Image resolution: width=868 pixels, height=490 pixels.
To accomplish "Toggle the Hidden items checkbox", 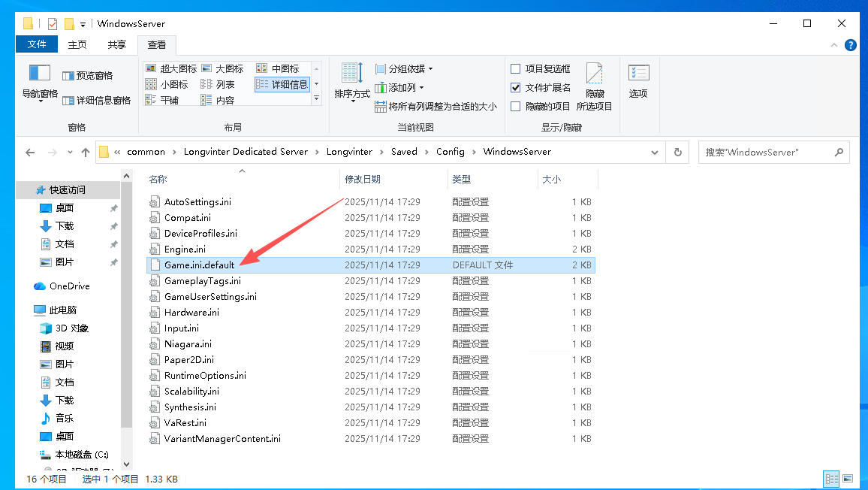I will tap(516, 106).
